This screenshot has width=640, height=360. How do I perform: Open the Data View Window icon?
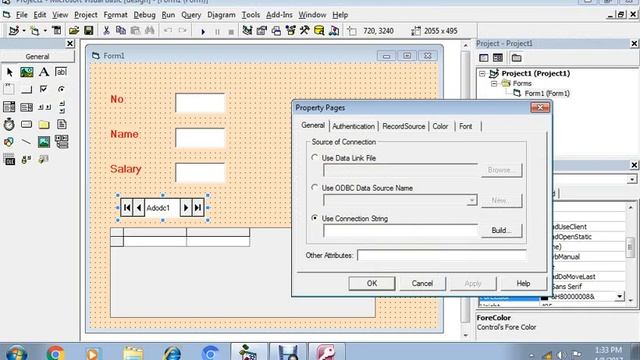point(319,31)
